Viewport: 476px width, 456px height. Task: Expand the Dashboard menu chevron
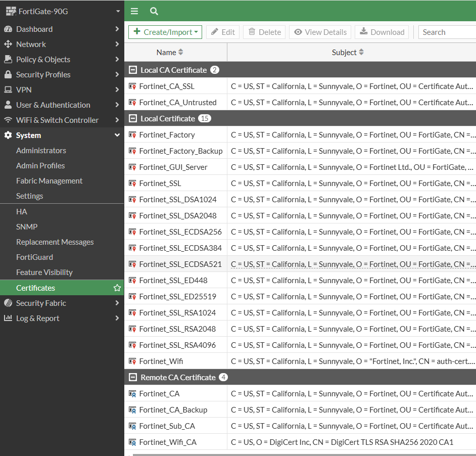point(117,29)
